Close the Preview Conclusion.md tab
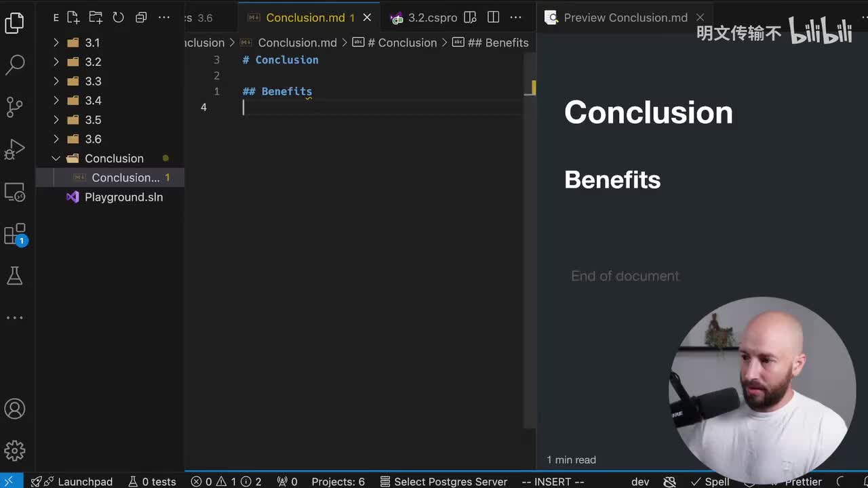Screen dimensions: 868x488 pyautogui.click(x=700, y=18)
